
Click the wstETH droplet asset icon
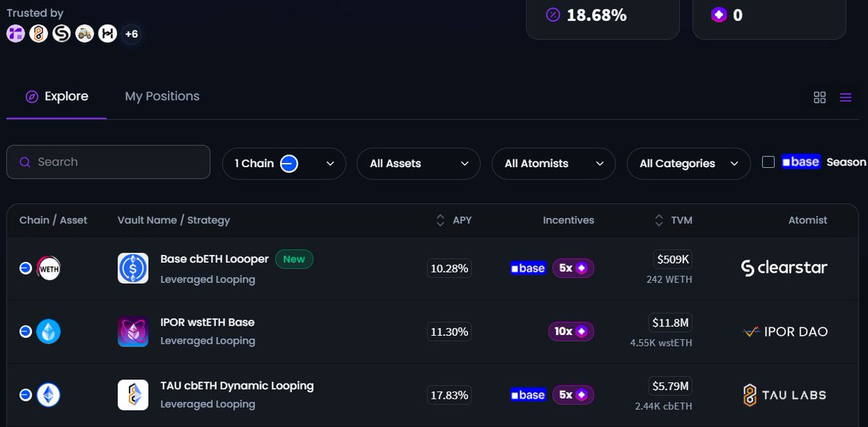click(49, 332)
